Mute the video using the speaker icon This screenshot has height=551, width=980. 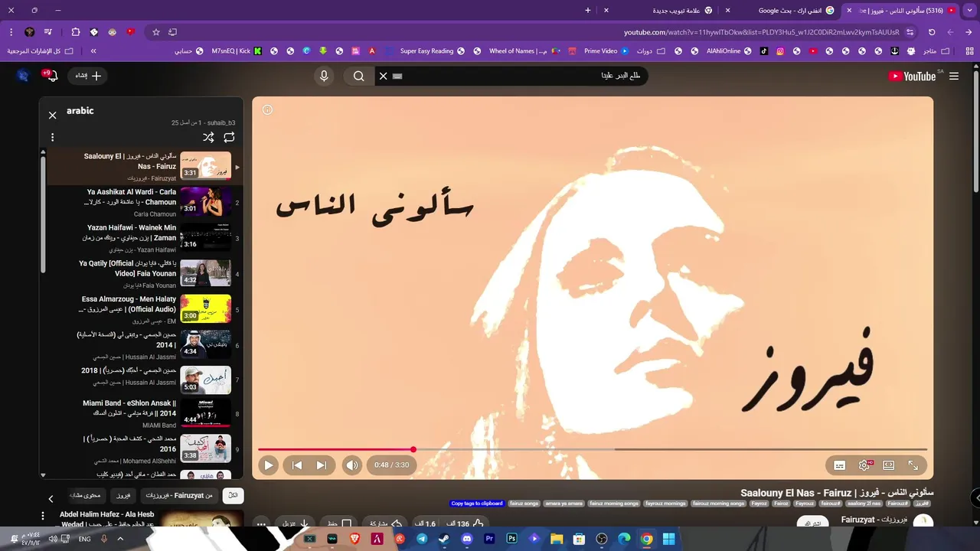351,465
